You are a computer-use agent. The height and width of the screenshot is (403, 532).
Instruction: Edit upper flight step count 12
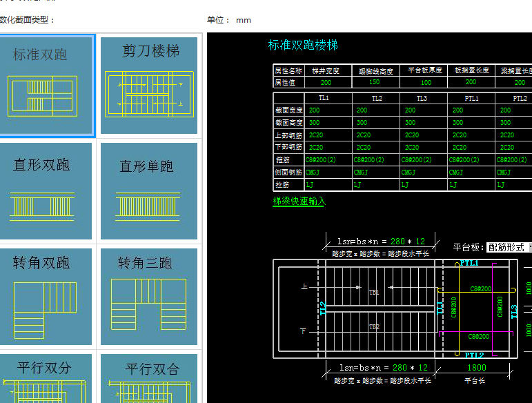(x=420, y=242)
